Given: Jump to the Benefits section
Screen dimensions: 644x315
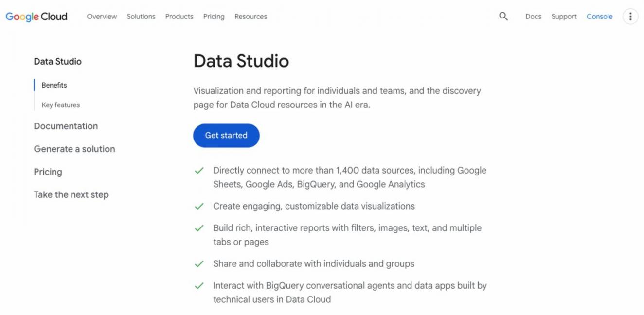Looking at the screenshot, I should (x=54, y=85).
